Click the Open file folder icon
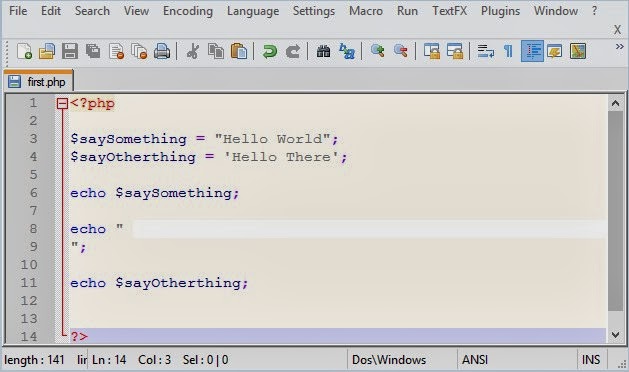629x372 pixels. coord(47,51)
